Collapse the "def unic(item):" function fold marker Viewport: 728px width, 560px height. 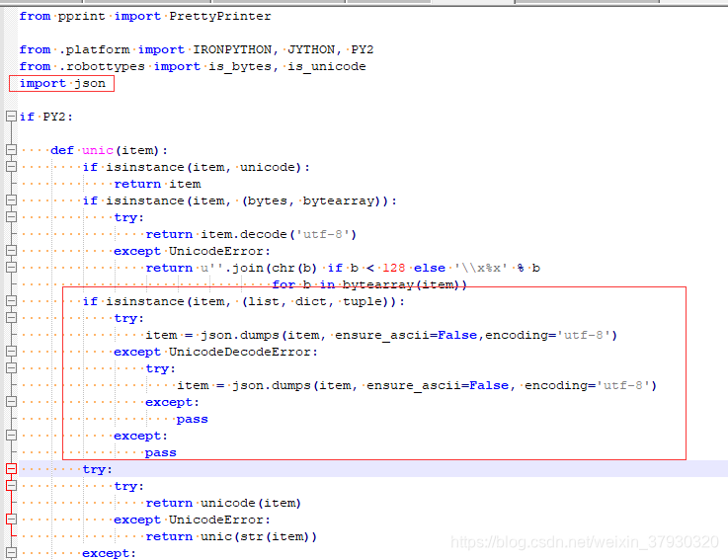coord(11,149)
